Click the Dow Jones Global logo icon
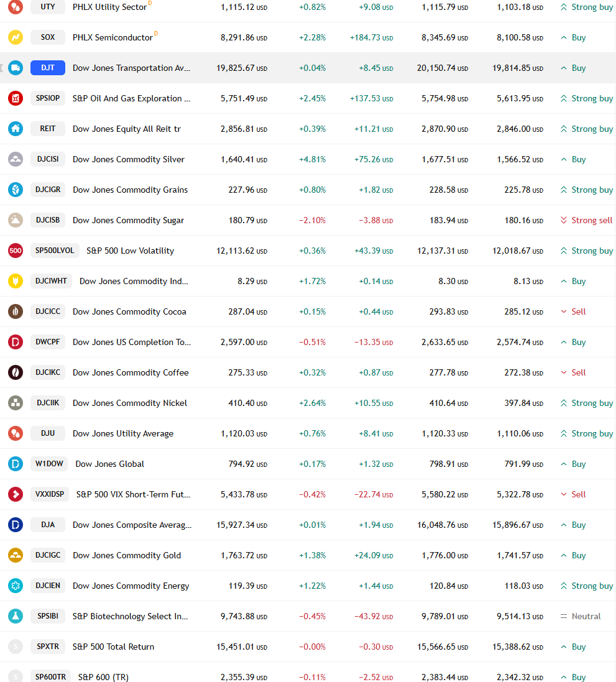 click(15, 464)
